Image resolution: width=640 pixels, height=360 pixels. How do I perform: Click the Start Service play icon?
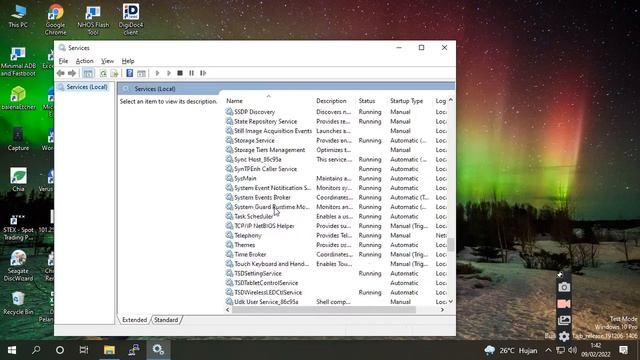158,73
